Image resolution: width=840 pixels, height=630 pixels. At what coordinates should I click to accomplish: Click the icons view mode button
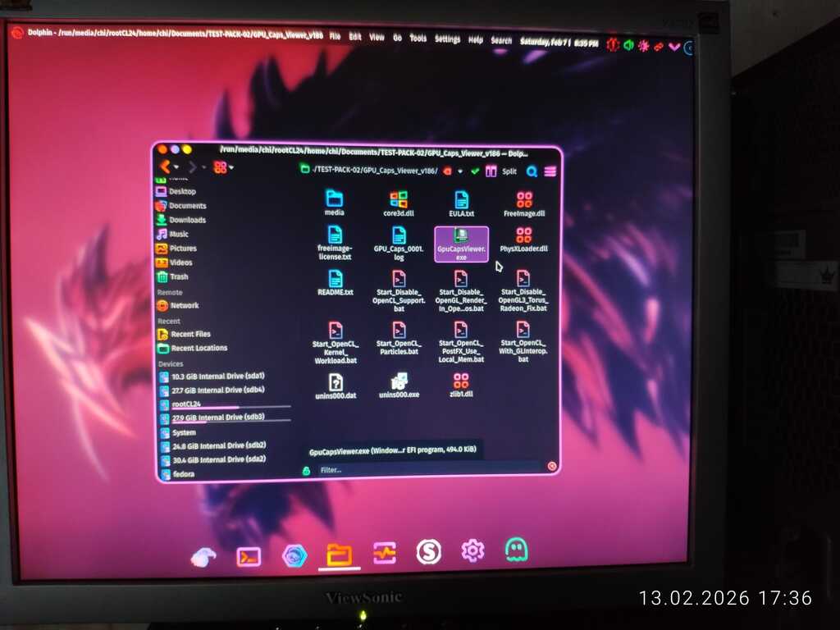click(x=220, y=167)
